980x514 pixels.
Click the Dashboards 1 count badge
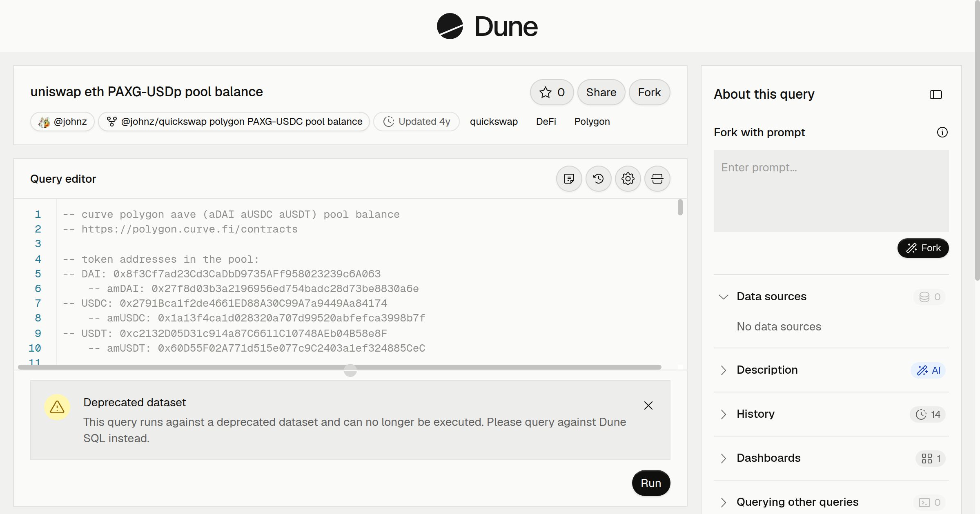[931, 458]
